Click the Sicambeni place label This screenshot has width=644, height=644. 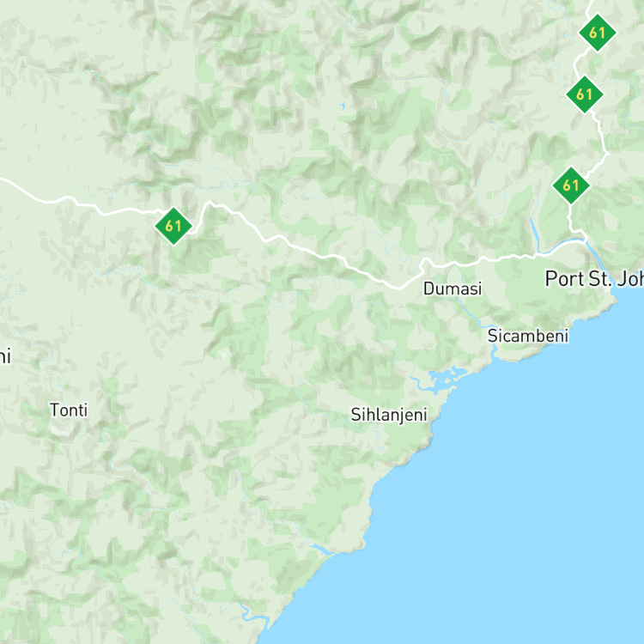click(x=528, y=336)
